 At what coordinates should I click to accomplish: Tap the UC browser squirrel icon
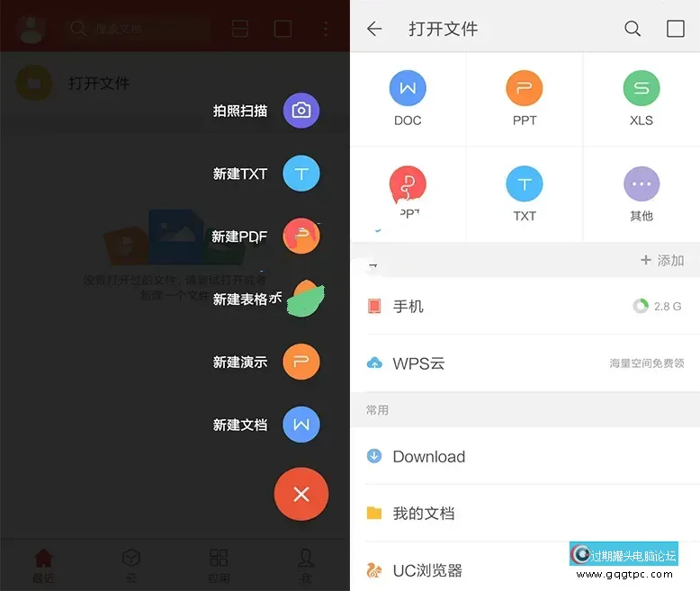(374, 570)
